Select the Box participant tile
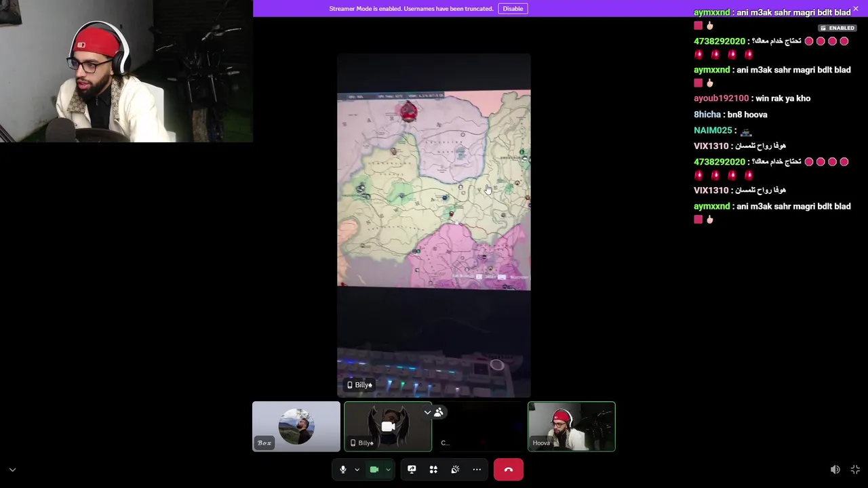Screen dimensions: 868x488 click(296, 426)
